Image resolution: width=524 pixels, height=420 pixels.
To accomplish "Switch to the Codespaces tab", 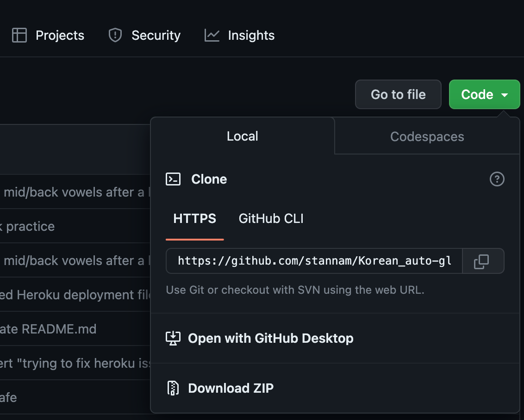I will click(x=427, y=136).
